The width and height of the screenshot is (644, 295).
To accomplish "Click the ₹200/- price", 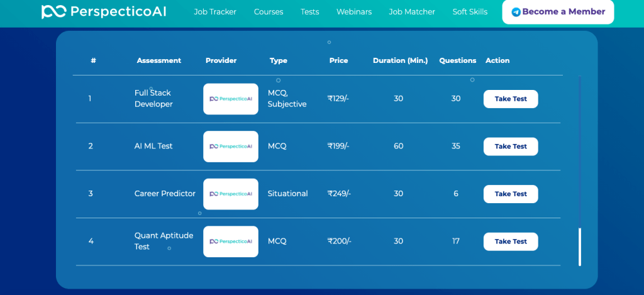I will pyautogui.click(x=339, y=241).
